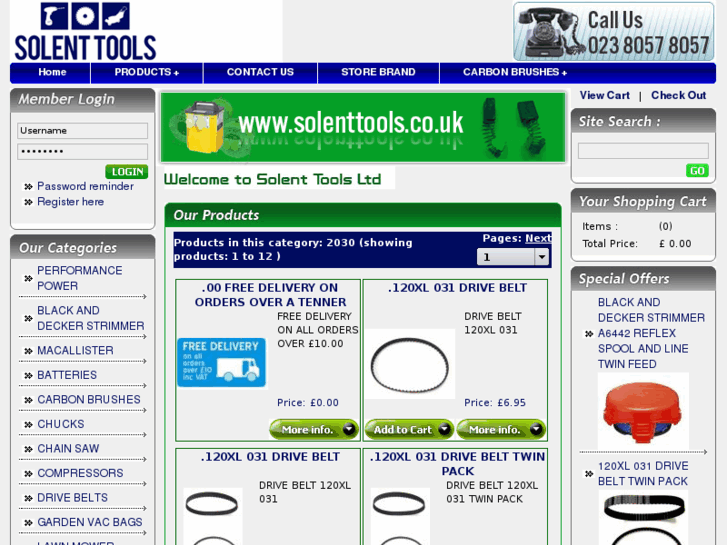
Task: Open MACALLISTER category
Action: pyautogui.click(x=75, y=351)
